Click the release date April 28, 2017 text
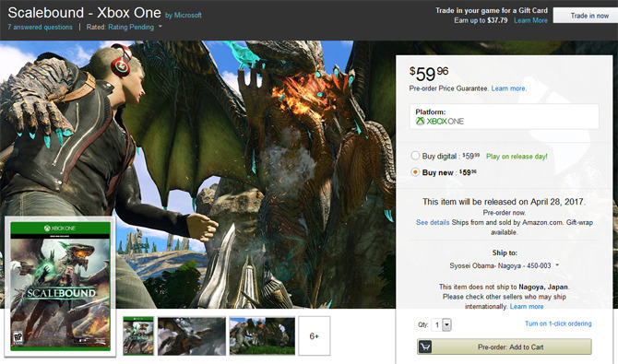This screenshot has height=364, width=618. [558, 202]
